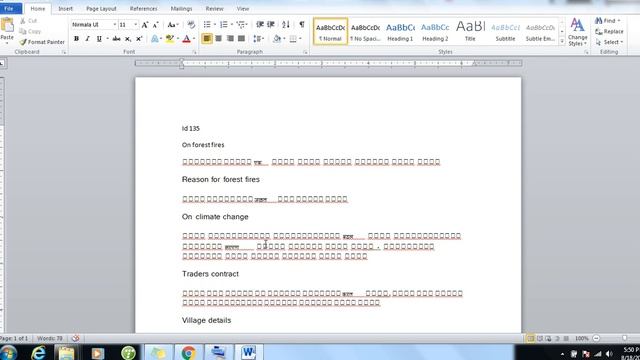Open Google Chrome from the taskbar
The image size is (640, 360).
188,352
